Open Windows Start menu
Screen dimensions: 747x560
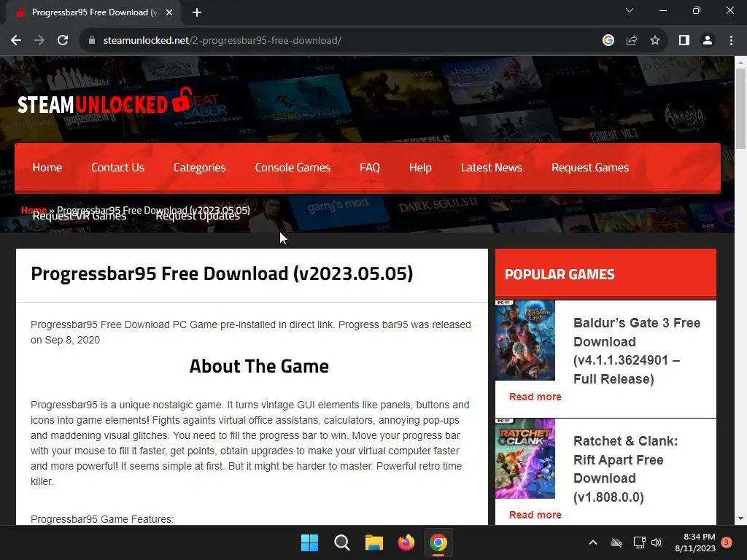tap(309, 542)
